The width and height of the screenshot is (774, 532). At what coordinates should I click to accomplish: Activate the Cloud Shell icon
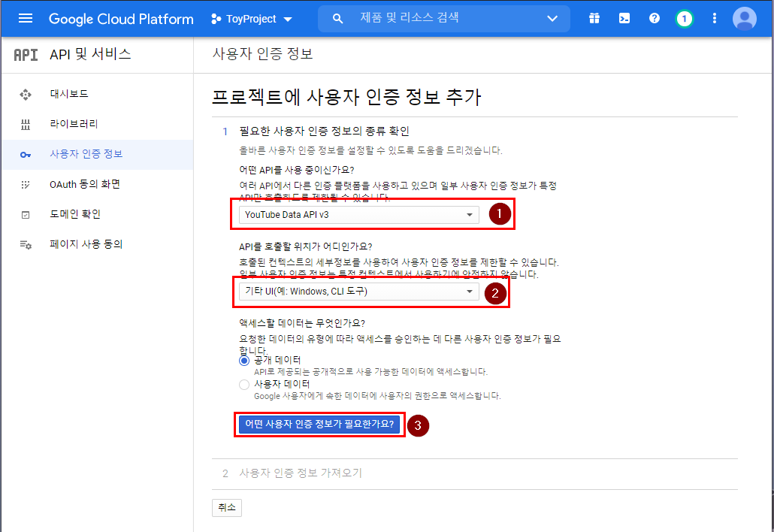(624, 19)
